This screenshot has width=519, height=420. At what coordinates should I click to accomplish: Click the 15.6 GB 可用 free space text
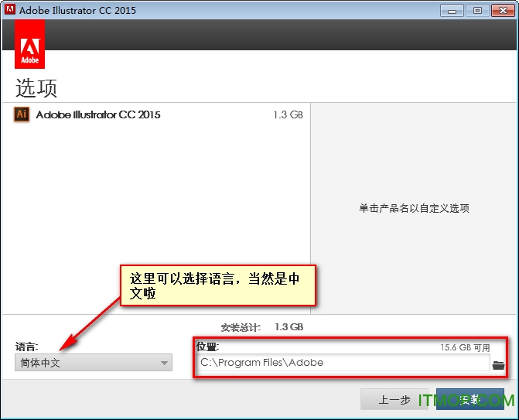coord(465,347)
